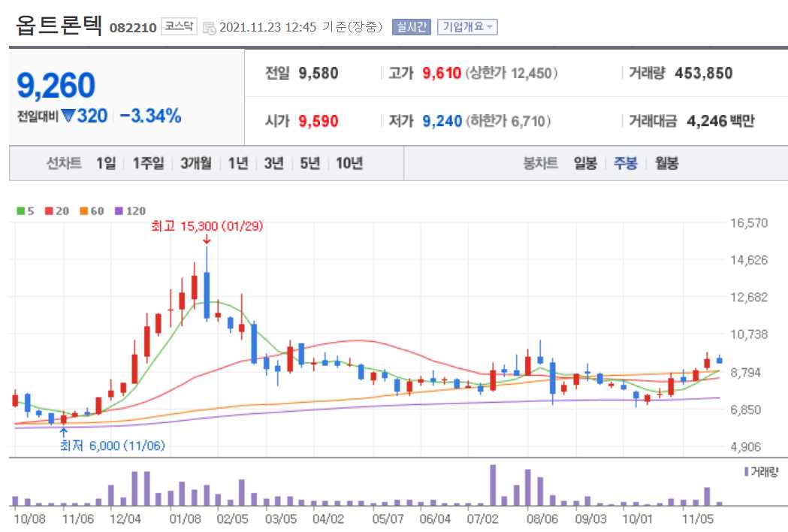Click the 상한가 12,450 text
Screen dimensions: 788x532
pos(511,74)
